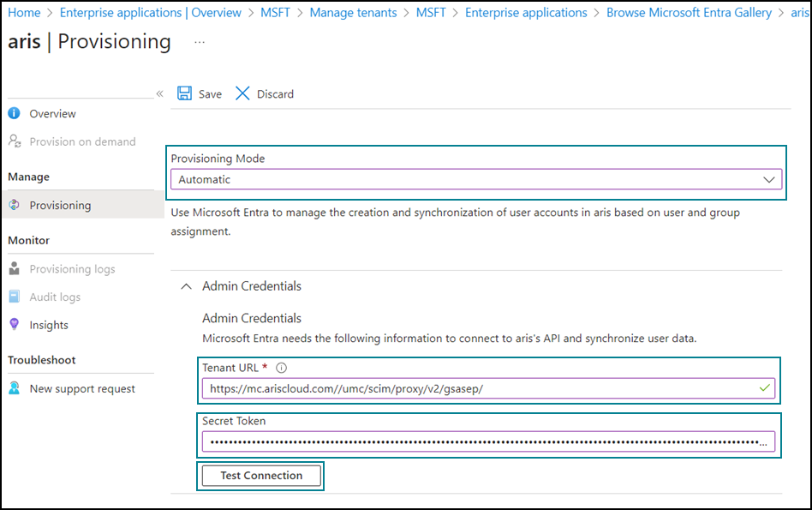Open Browse Microsoft Entra Gallery breadcrumb
Screen dimensions: 812x510
point(689,13)
